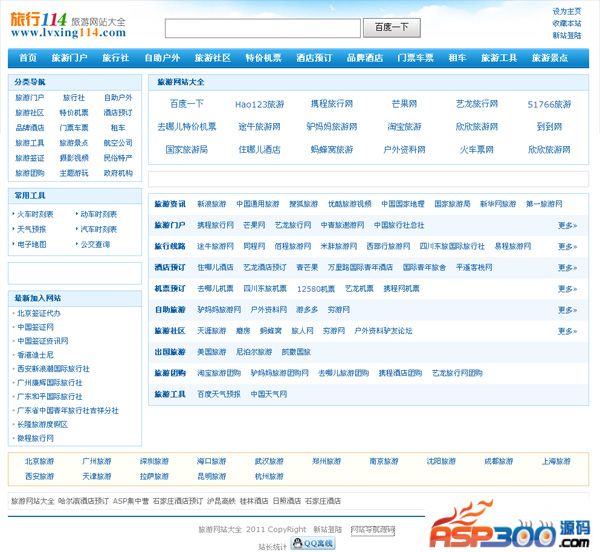Open 旅游景点 in the blue navigation bar

point(550,58)
